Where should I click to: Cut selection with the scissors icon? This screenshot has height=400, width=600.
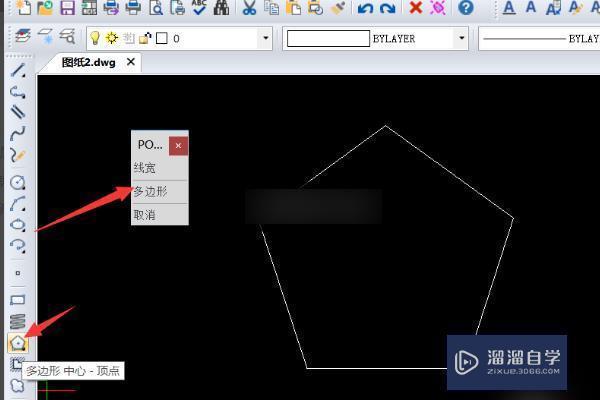pos(249,7)
